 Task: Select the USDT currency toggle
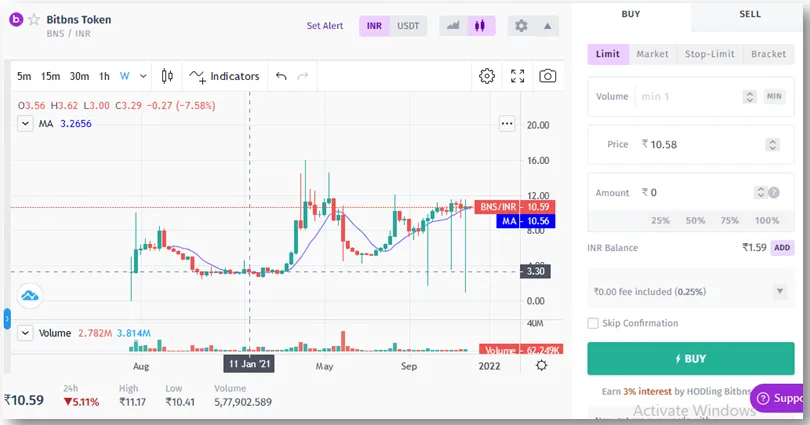[408, 26]
